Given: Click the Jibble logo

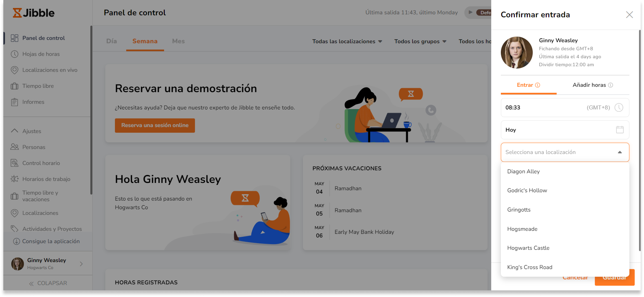Looking at the screenshot, I should click(34, 13).
